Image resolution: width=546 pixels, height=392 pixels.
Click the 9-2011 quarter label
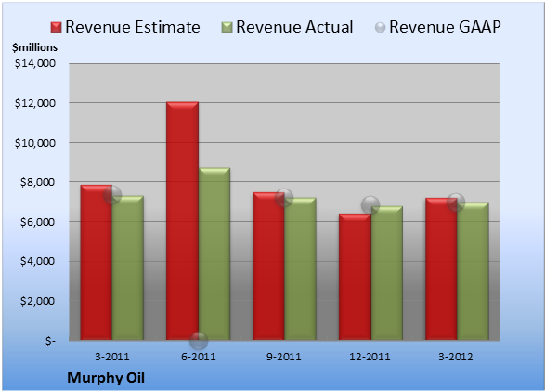pyautogui.click(x=284, y=357)
